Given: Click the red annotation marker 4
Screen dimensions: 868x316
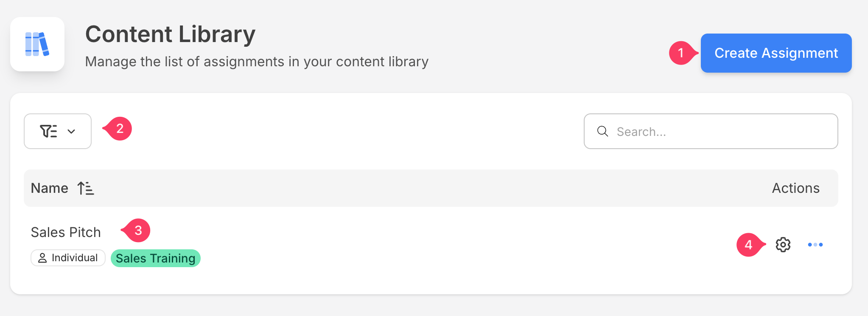Looking at the screenshot, I should pos(748,245).
